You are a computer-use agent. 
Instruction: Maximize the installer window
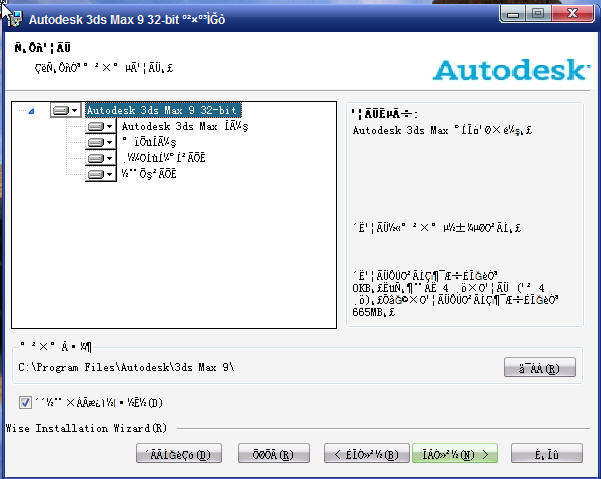(538, 14)
